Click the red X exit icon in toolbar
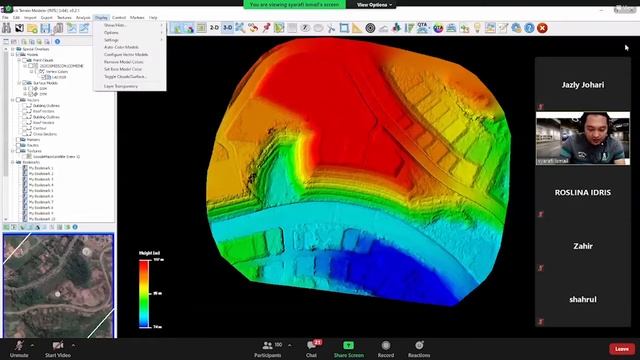Image resolution: width=640 pixels, height=360 pixels. click(x=542, y=28)
